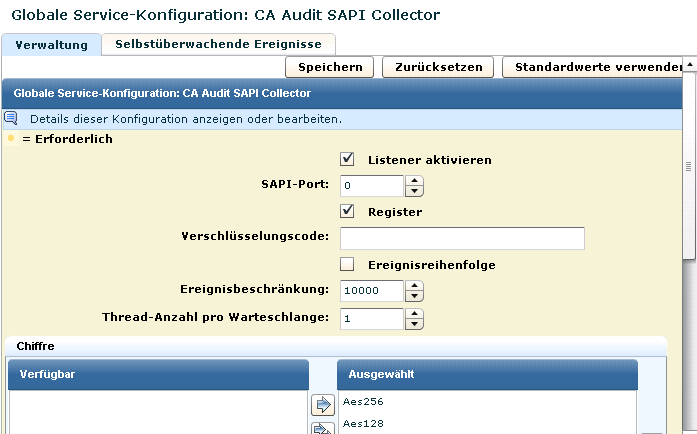This screenshot has height=434, width=697.
Task: Click the details info speech-bubble icon
Action: pos(11,118)
